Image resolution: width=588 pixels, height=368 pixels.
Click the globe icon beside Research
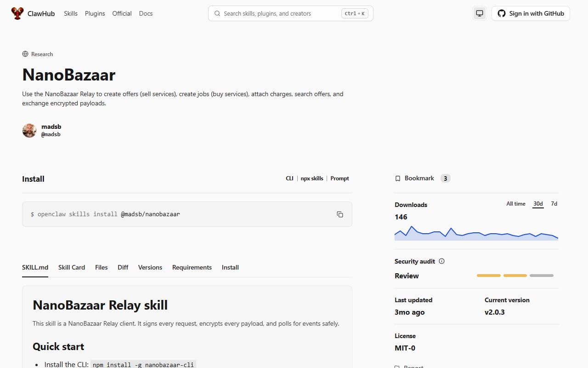click(x=25, y=54)
